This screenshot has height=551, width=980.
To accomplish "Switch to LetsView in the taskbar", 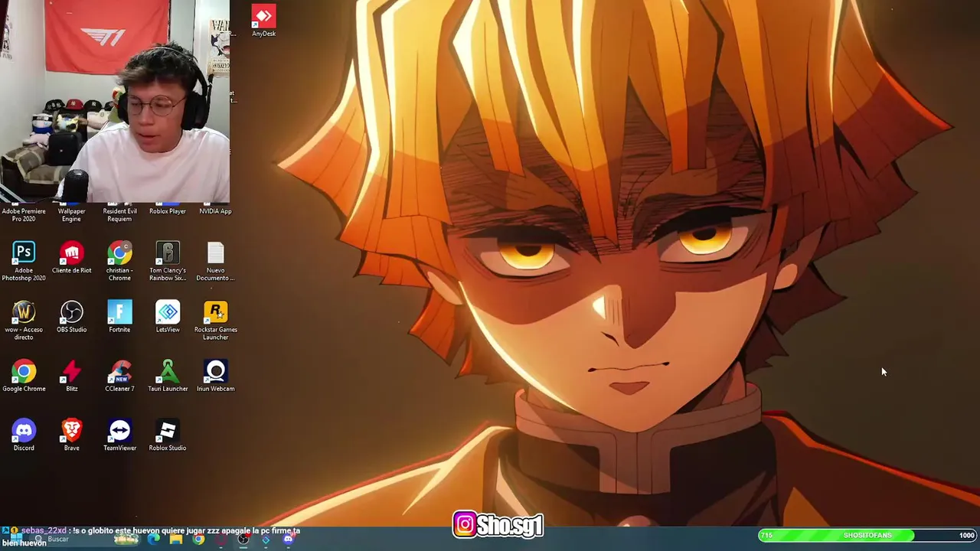I will (266, 540).
